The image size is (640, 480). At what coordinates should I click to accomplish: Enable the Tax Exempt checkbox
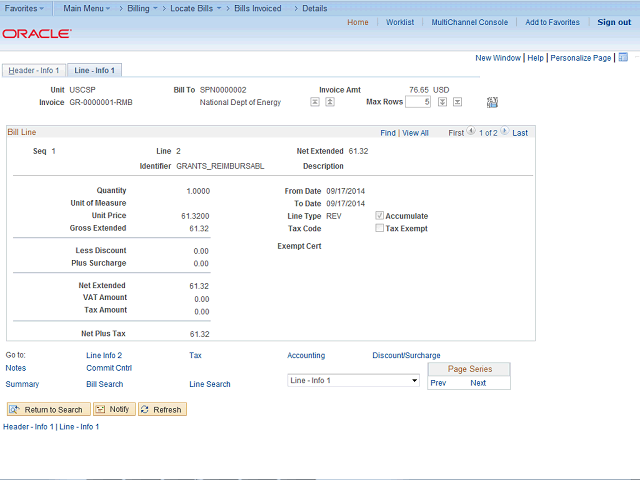(x=379, y=228)
